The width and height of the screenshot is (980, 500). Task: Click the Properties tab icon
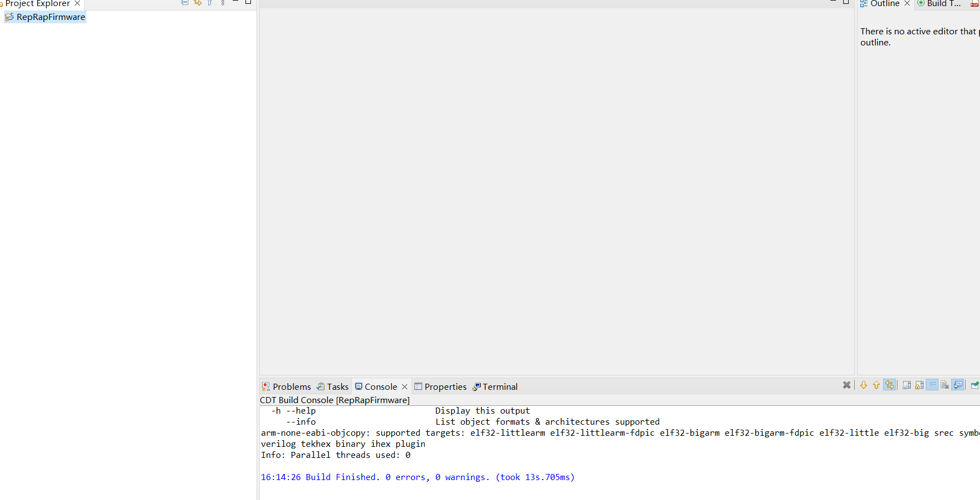coord(418,386)
